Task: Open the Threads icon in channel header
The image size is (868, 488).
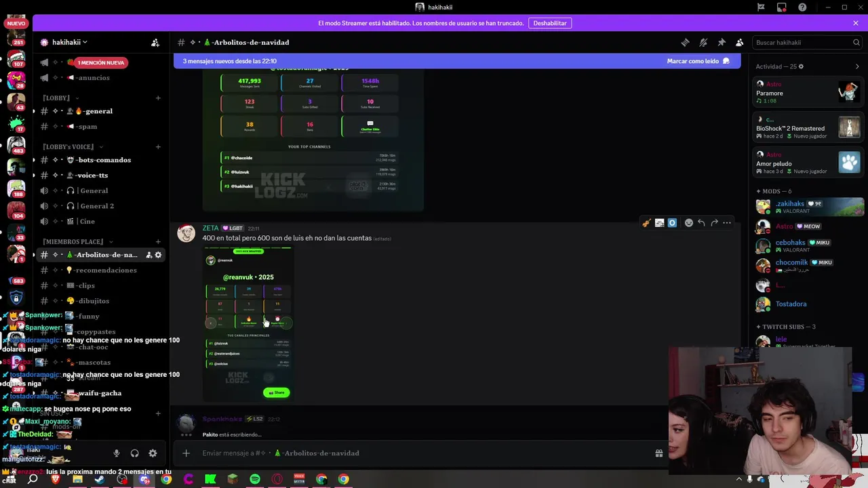Action: (685, 42)
